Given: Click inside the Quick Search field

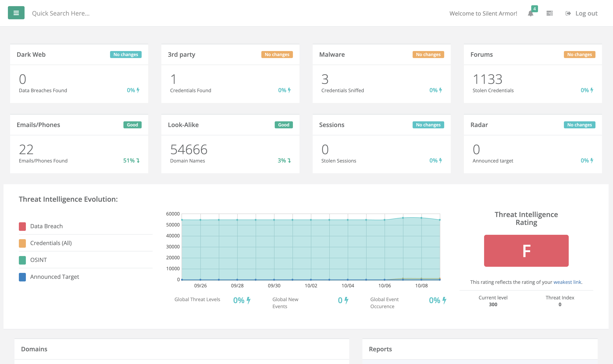Looking at the screenshot, I should click(x=61, y=13).
